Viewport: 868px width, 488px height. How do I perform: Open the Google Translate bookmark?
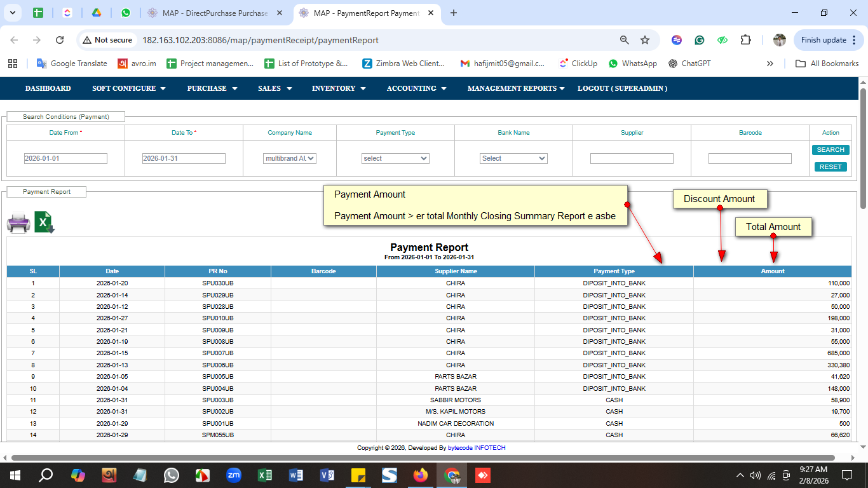[x=72, y=64]
